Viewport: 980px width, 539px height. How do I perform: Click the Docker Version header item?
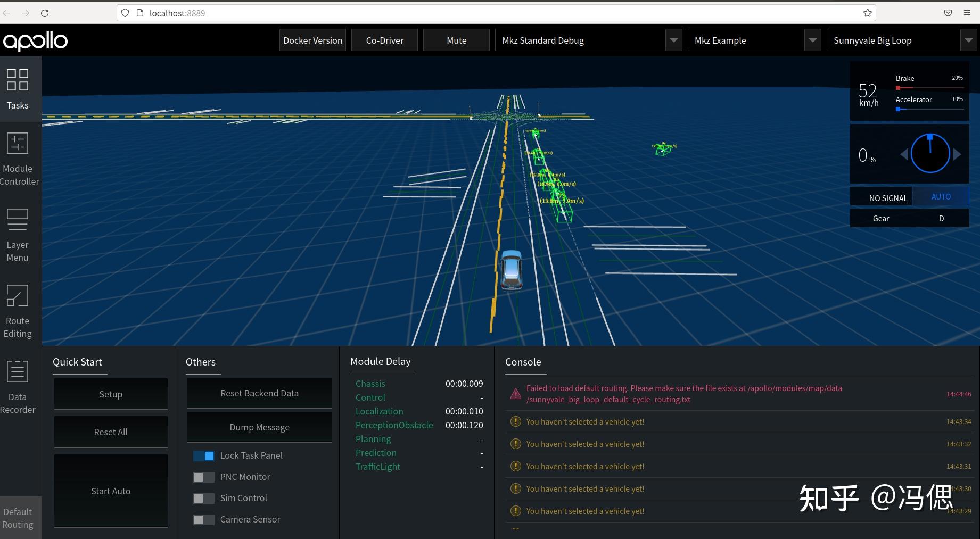[x=312, y=40]
